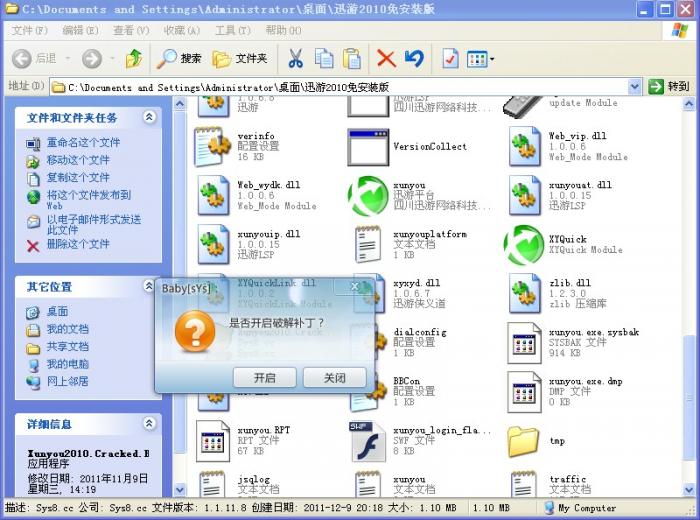Go to 我的文档 in other places
Viewport: 700px width, 520px height.
point(68,329)
